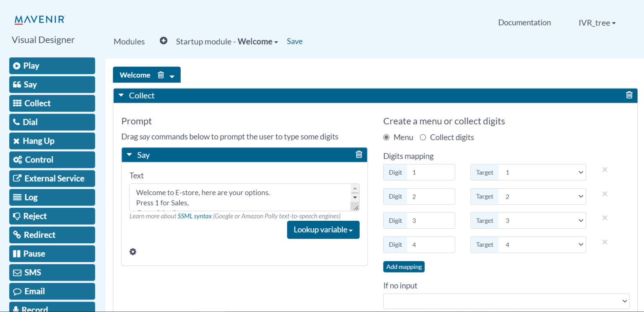The image size is (644, 312).
Task: Click the plus icon to add module
Action: [x=164, y=41]
